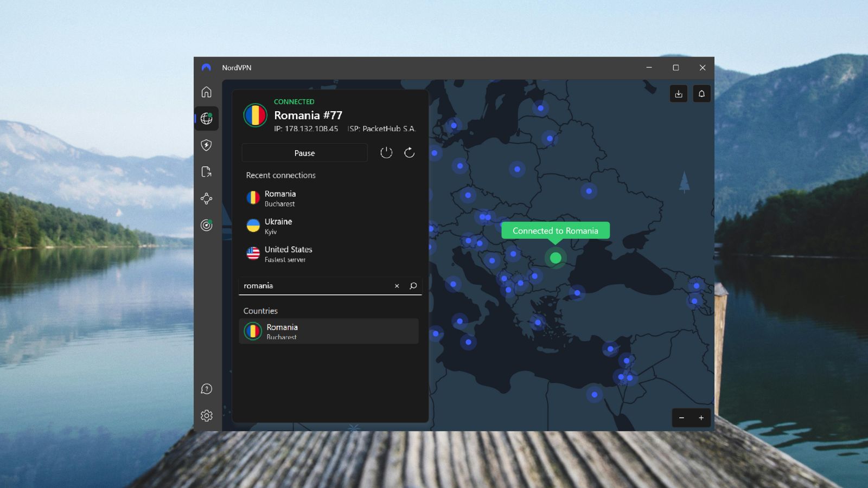The width and height of the screenshot is (868, 488).
Task: Disconnect using the power button icon
Action: coord(386,152)
